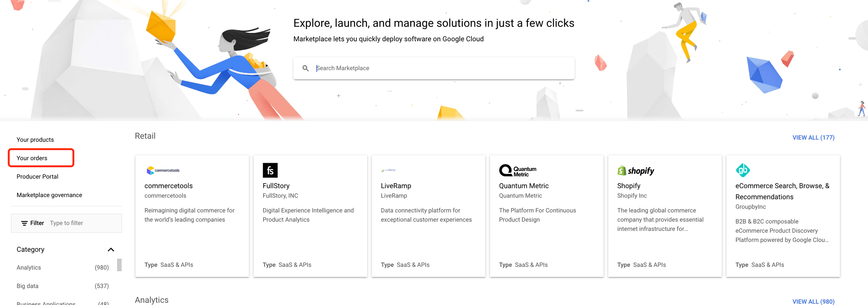The height and width of the screenshot is (305, 868).
Task: Click the 'Type to filter' field
Action: [66, 223]
